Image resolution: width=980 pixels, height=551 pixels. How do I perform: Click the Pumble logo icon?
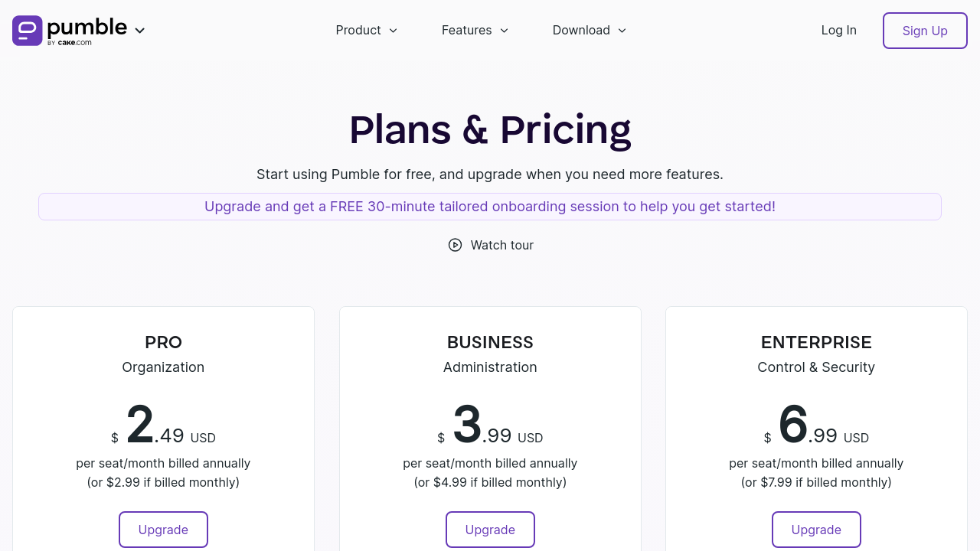pyautogui.click(x=28, y=31)
